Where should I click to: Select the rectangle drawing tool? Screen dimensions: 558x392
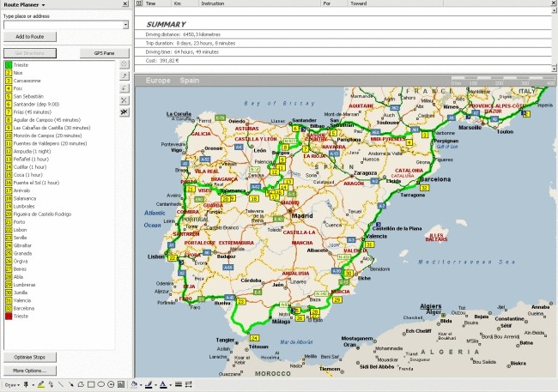pyautogui.click(x=91, y=384)
